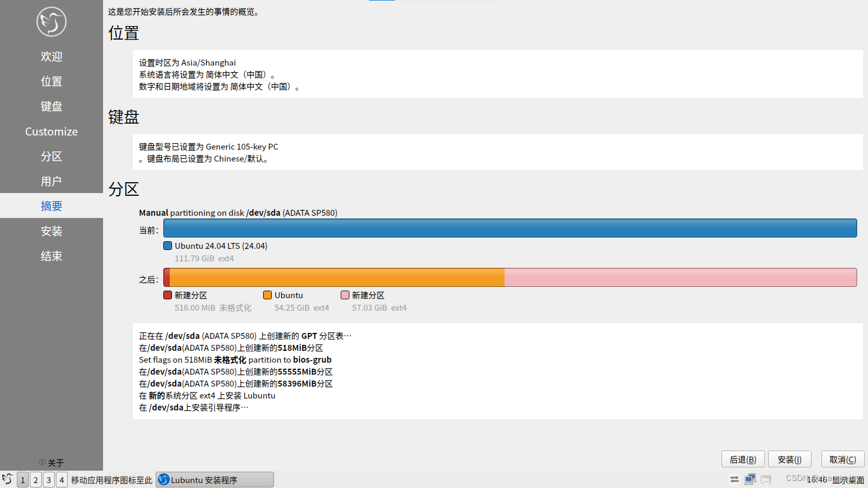Click blue Ubuntu 24.04 LTS legend swatch
868x488 pixels.
tap(168, 246)
